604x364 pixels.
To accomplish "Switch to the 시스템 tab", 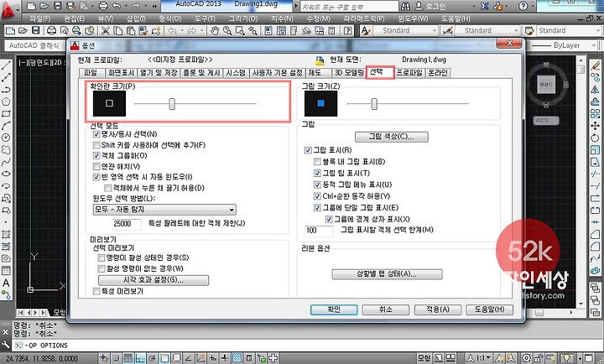I will pyautogui.click(x=236, y=73).
